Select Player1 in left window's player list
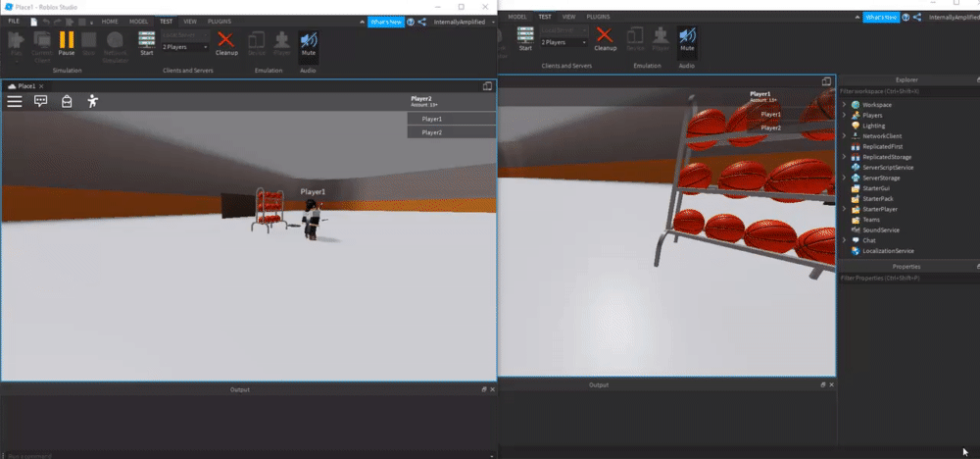The image size is (980, 459). tap(451, 119)
